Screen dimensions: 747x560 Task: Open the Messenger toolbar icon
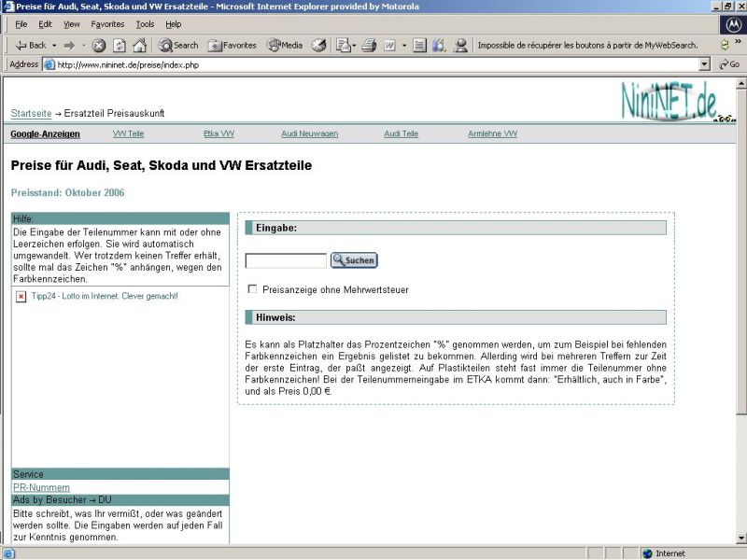coord(460,45)
